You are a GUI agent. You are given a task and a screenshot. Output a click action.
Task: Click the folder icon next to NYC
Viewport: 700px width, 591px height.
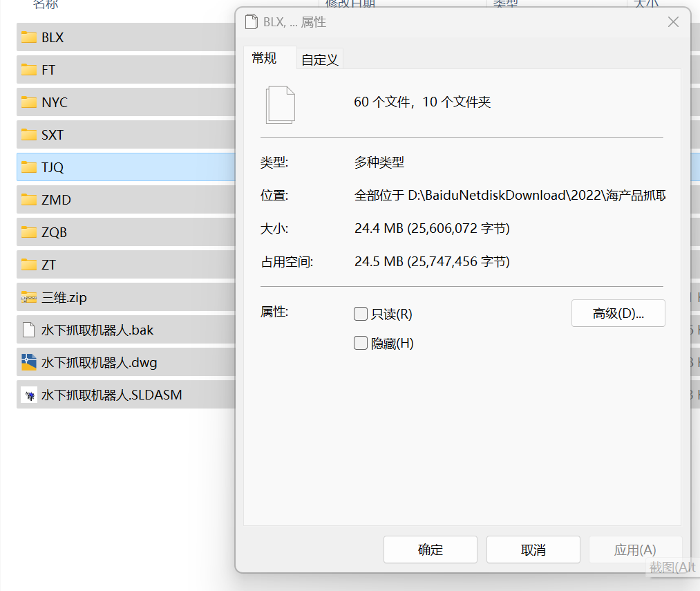[28, 102]
